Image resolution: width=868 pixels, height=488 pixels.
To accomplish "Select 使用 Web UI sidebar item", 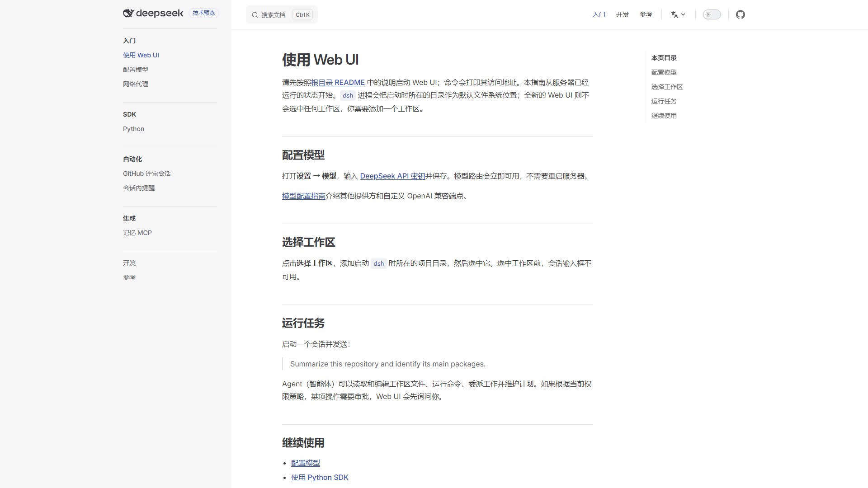I will point(141,55).
